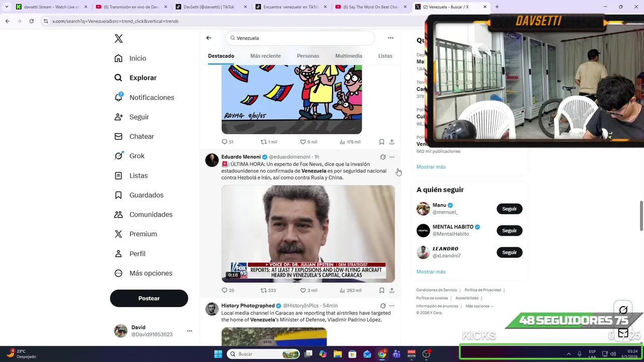The height and width of the screenshot is (362, 644).
Task: Switch to Destacado tab
Action: click(221, 56)
